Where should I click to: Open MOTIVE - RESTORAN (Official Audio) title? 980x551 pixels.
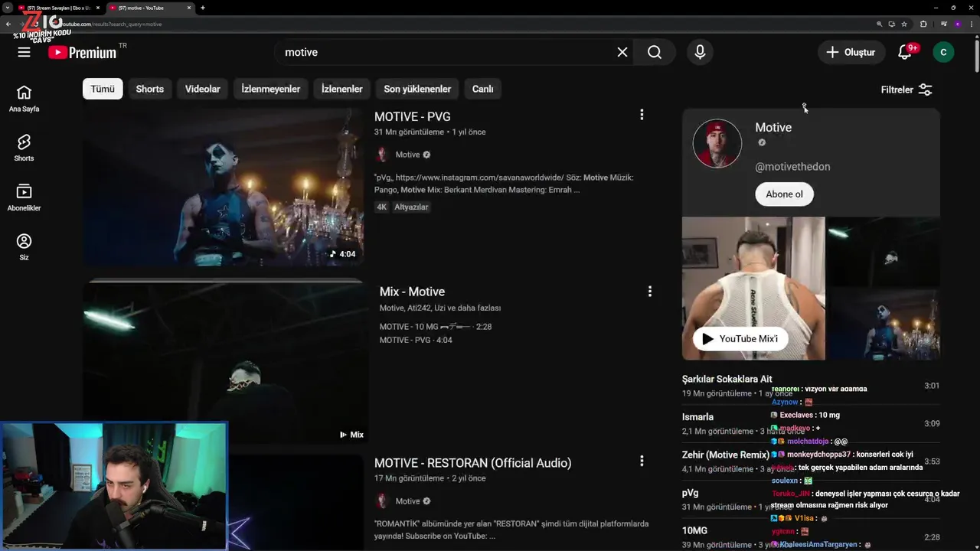point(473,463)
